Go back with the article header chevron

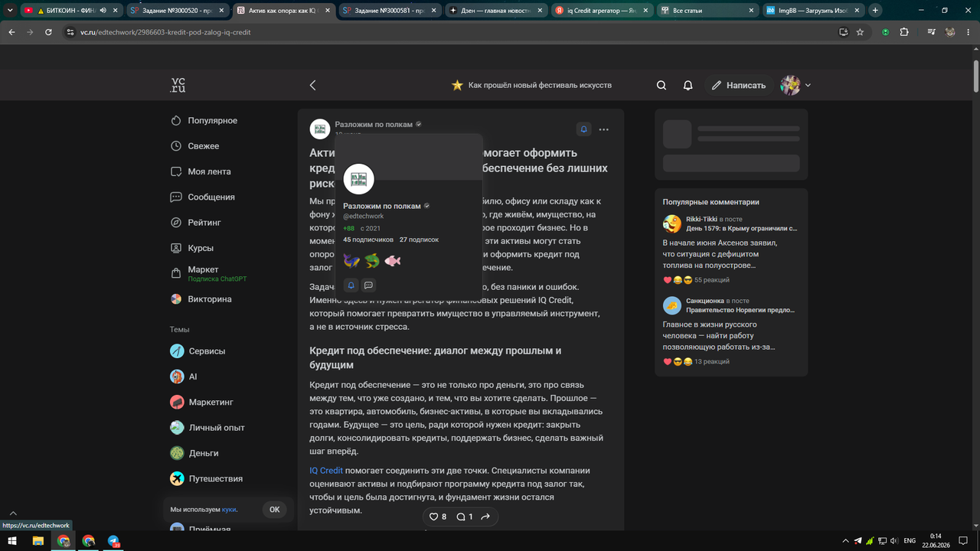312,85
